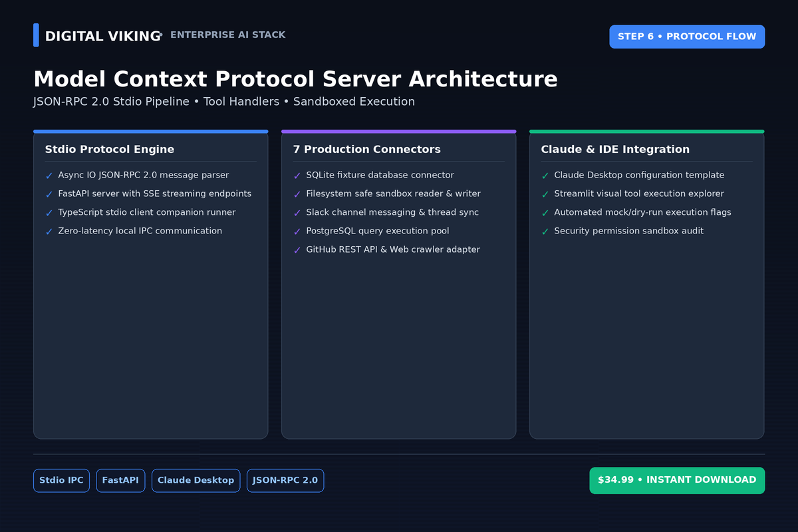Click checkmark beside Slack channel messaging

click(x=297, y=213)
